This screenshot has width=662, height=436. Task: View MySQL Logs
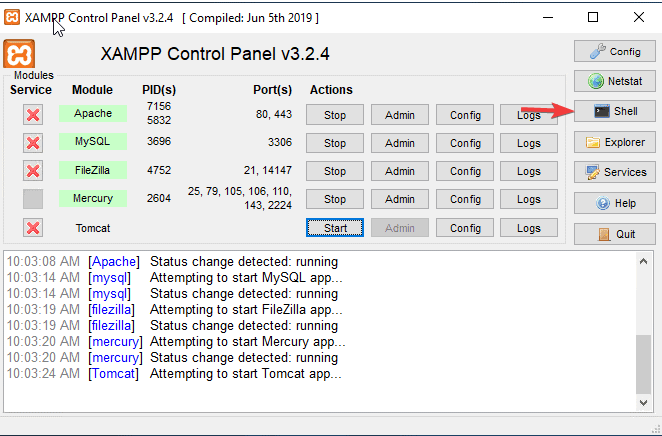coord(529,143)
